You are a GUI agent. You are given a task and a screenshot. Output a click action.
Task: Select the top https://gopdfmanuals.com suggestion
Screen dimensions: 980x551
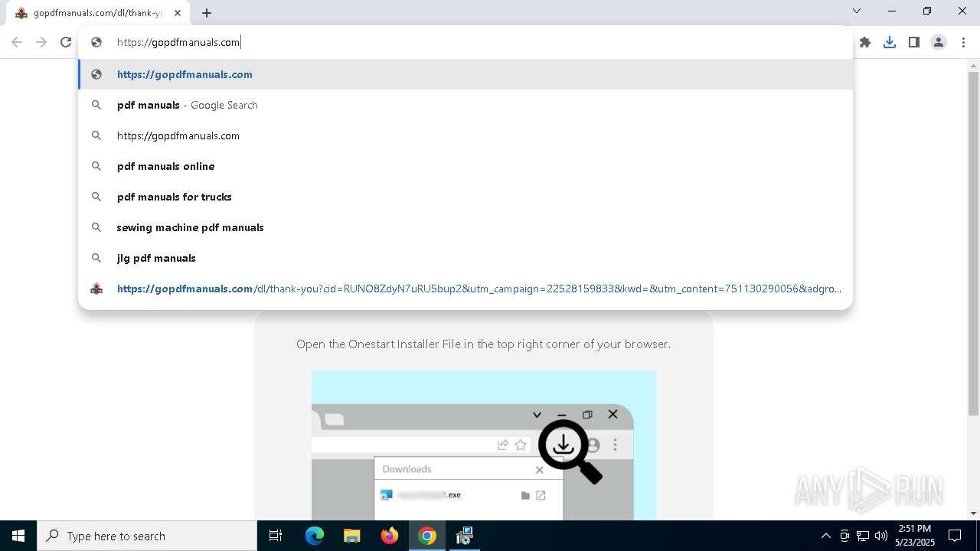[x=465, y=74]
